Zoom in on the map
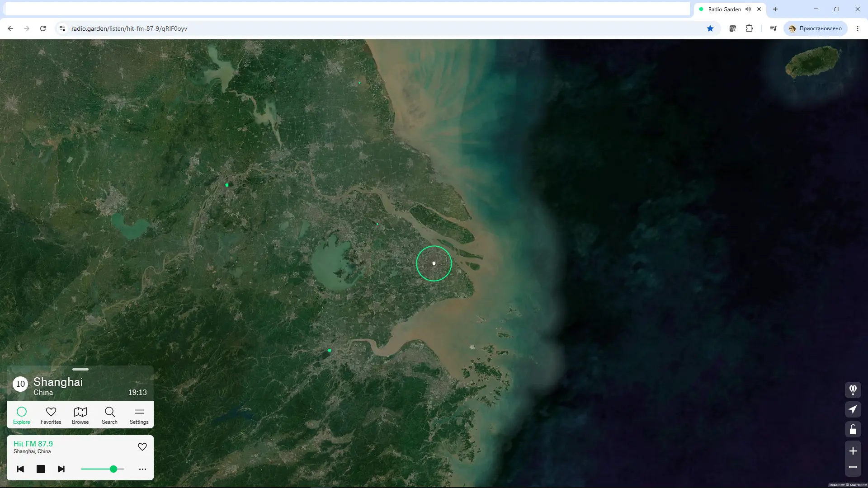 (x=853, y=451)
